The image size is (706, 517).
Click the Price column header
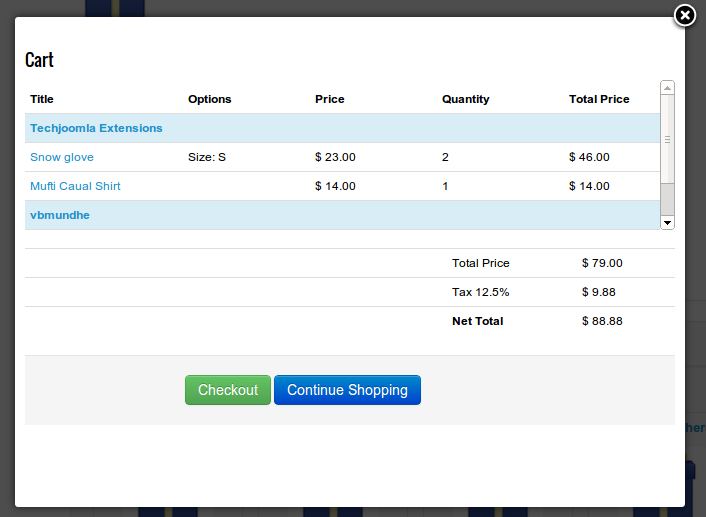click(x=329, y=99)
